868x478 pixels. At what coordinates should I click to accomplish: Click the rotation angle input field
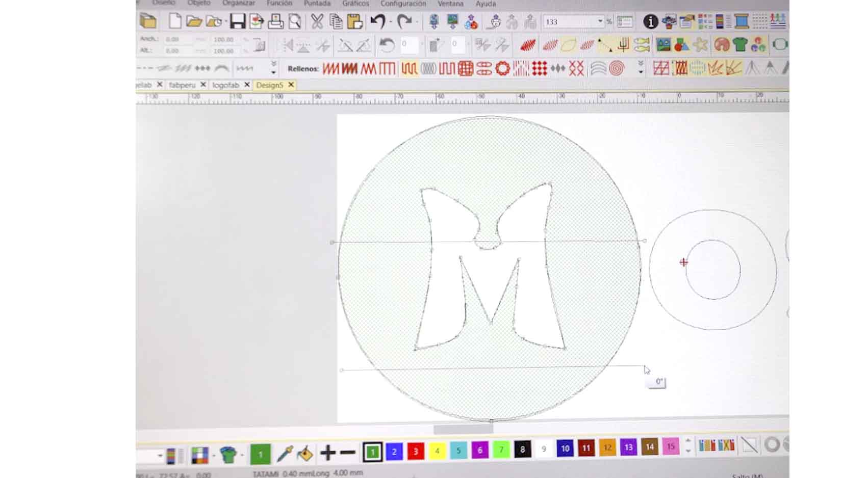pos(409,44)
